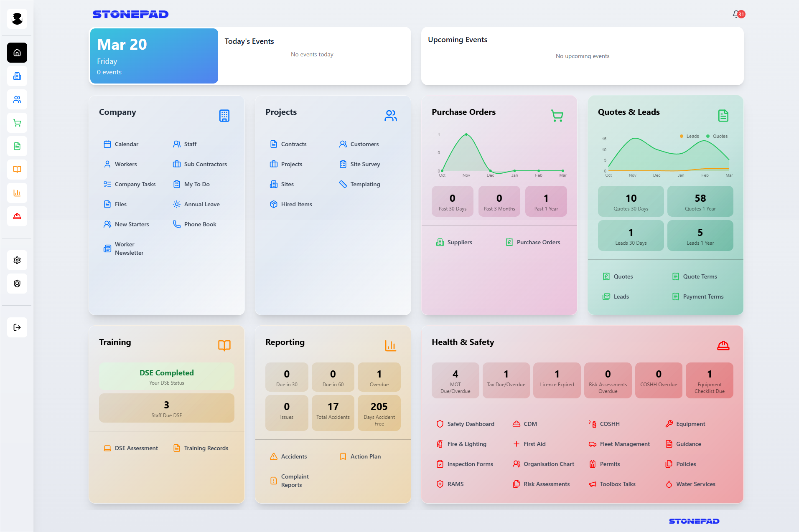
Task: Open Training Records in the Training card
Action: click(206, 448)
